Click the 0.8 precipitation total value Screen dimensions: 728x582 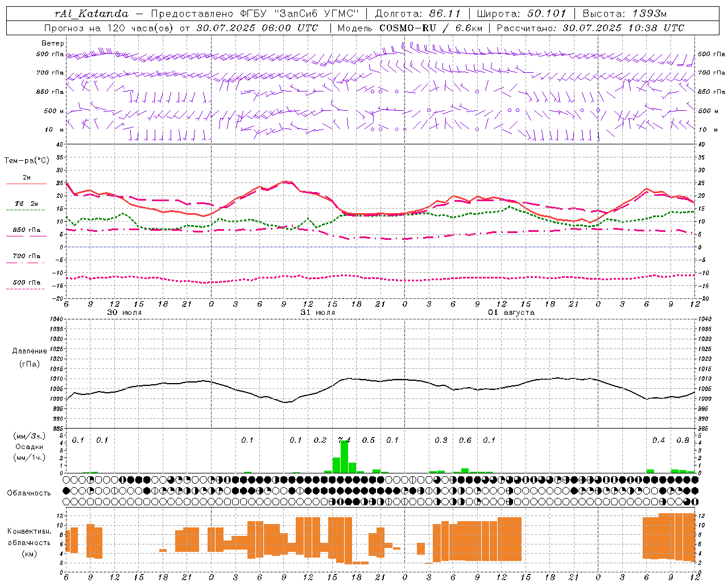[x=683, y=440]
